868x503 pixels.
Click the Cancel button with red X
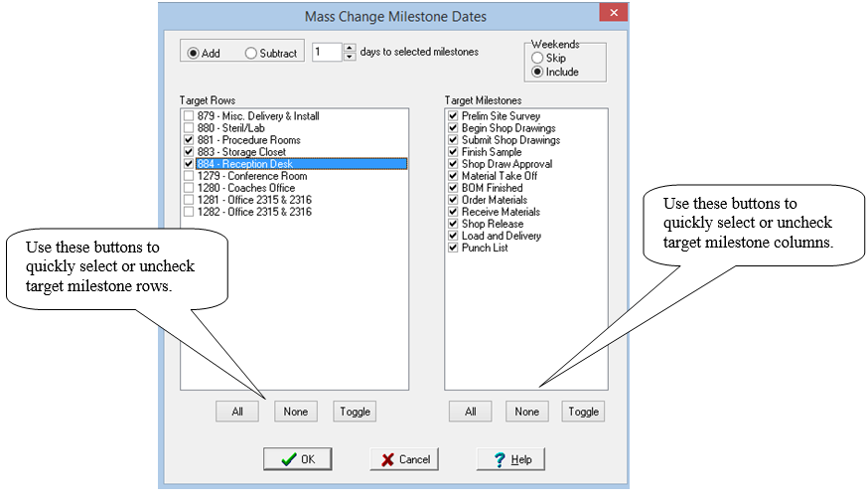point(403,459)
